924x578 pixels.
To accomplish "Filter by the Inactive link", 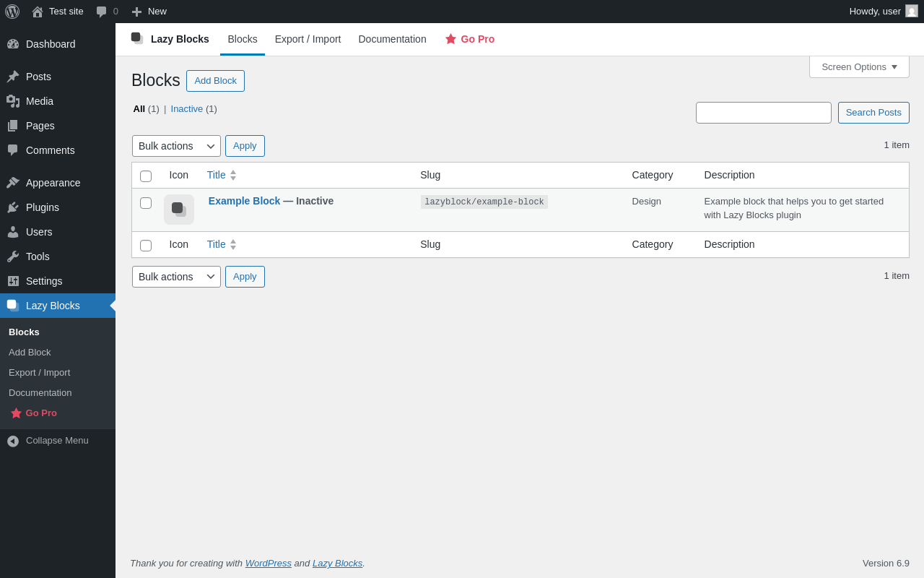I will pos(187,109).
